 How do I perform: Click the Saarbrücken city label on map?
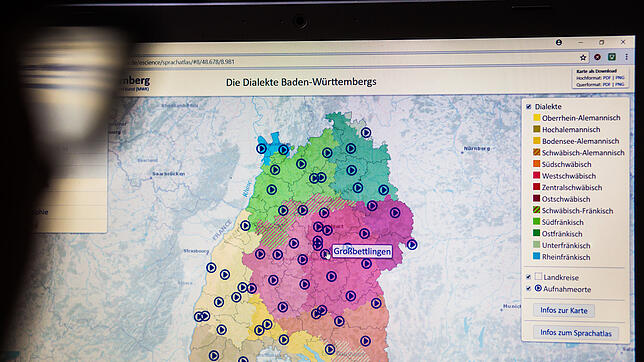point(168,174)
